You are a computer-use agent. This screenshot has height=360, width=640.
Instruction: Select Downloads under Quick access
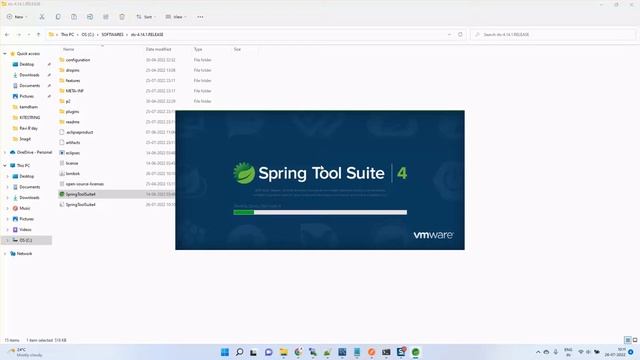29,75
